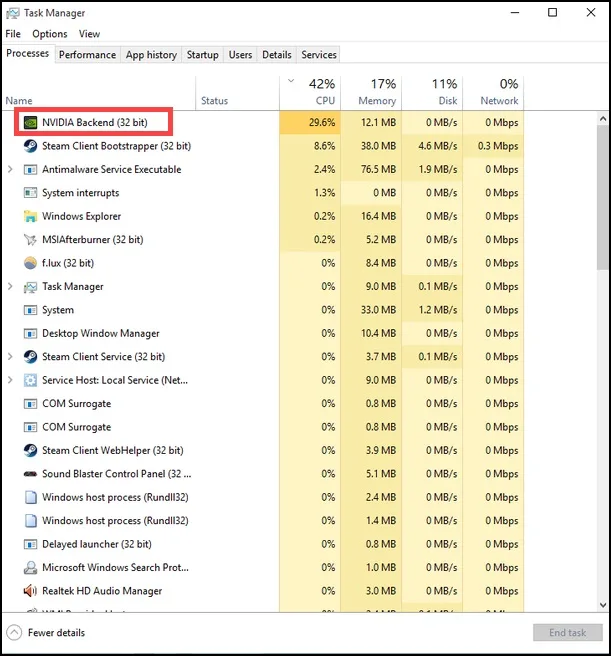
Task: Open the Options menu
Action: point(50,34)
